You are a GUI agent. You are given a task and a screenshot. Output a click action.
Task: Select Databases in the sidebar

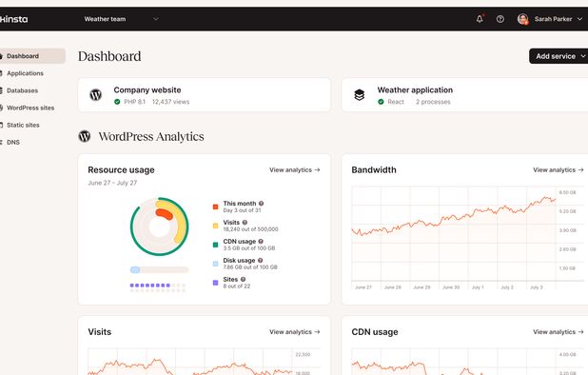point(22,90)
